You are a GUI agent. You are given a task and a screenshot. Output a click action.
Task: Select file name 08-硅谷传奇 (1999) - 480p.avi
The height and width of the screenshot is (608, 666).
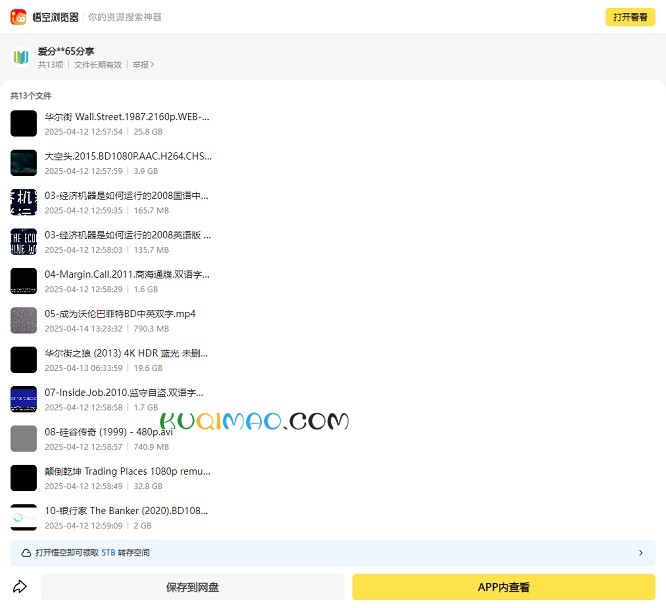pyautogui.click(x=109, y=432)
